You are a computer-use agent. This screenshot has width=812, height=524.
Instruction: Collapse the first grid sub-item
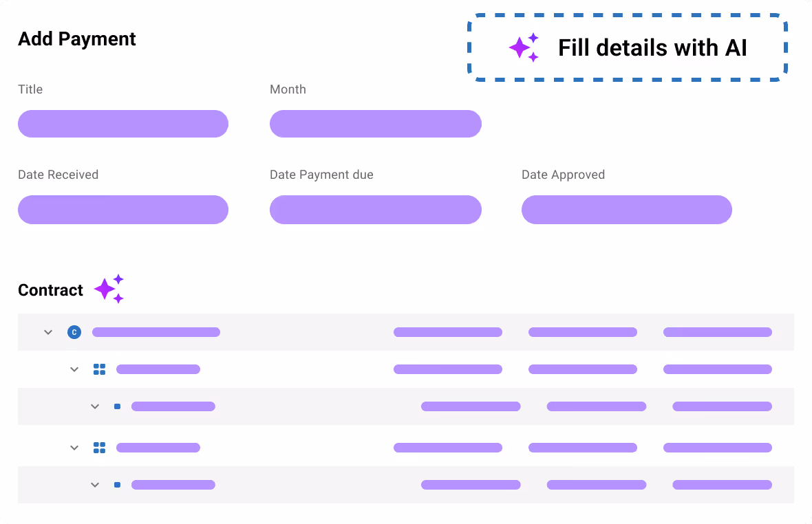tap(74, 369)
